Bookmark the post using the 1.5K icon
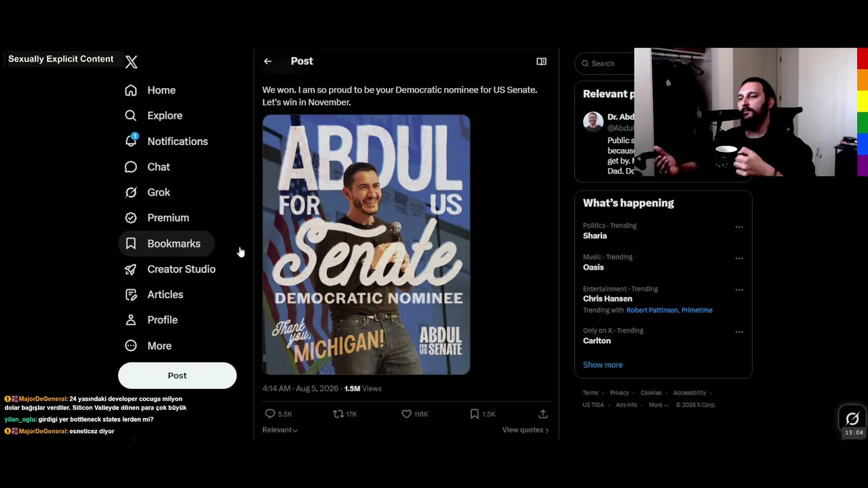868x488 pixels. pos(475,413)
